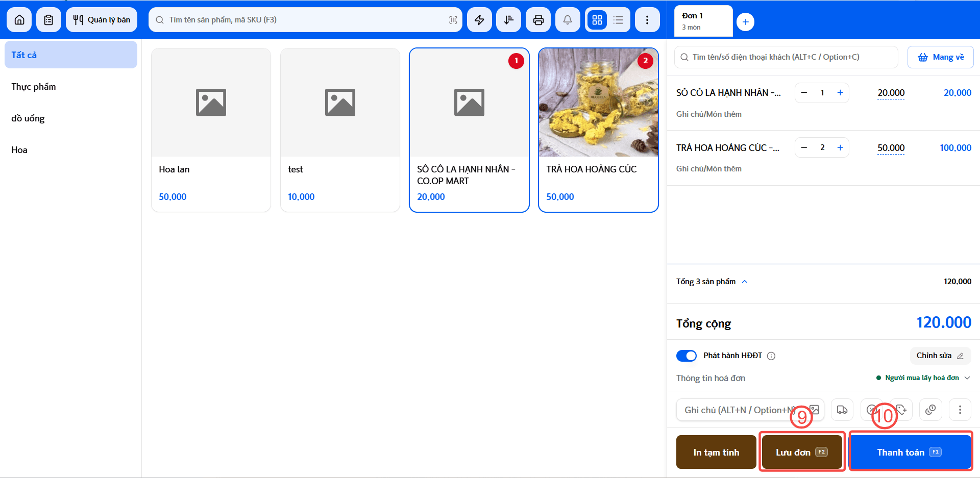980x478 pixels.
Task: Decrease SÔ CÔ LA HẠNH NHÂN quantity
Action: point(804,93)
